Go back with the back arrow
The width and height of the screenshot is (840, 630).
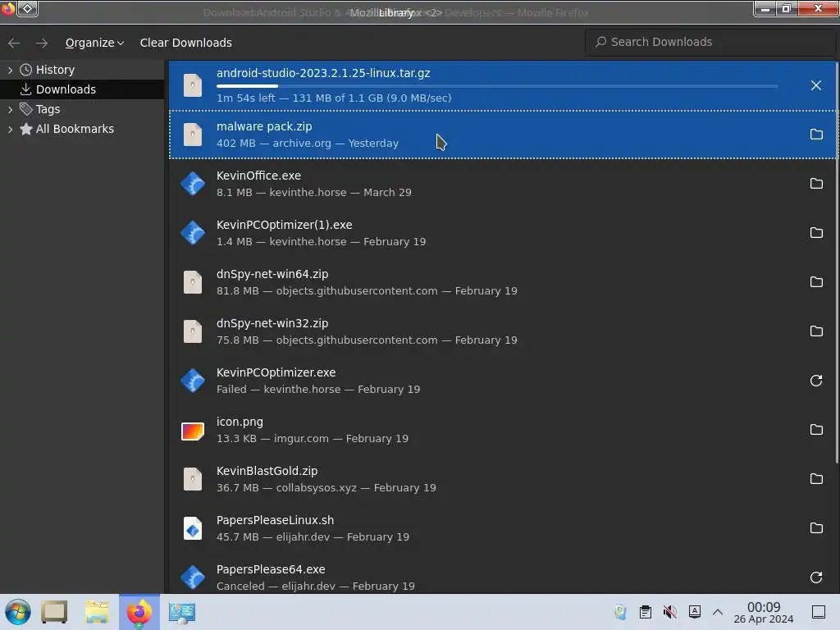(x=14, y=43)
